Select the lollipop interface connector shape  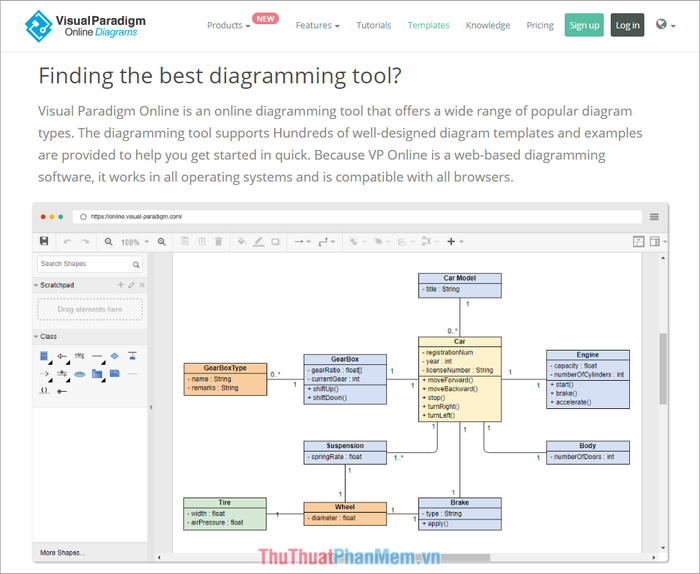point(62,391)
